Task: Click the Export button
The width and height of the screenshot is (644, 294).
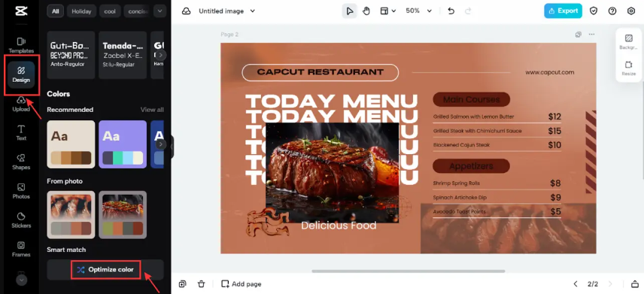Action: click(563, 11)
